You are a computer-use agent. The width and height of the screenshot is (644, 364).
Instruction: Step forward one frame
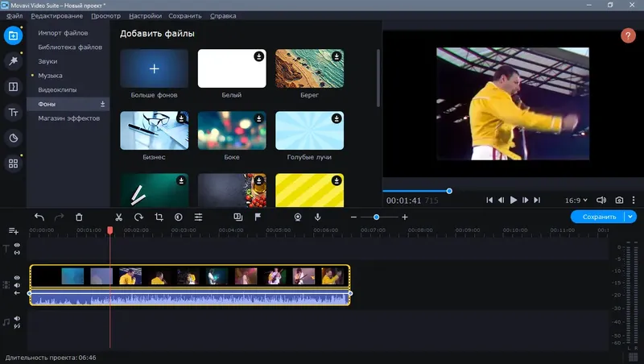coord(526,200)
